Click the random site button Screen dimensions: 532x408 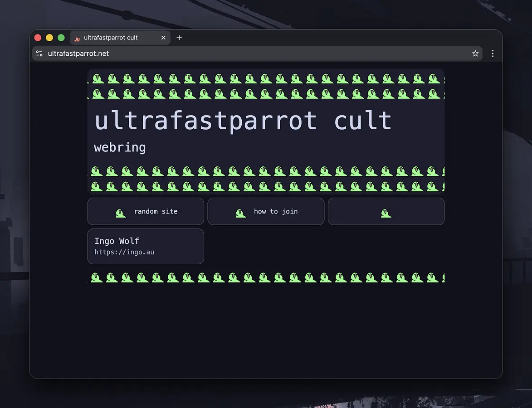(146, 211)
